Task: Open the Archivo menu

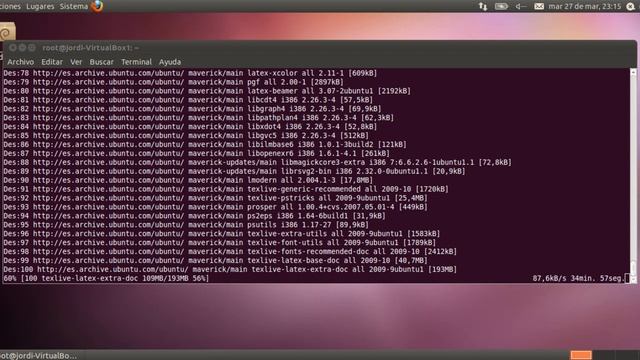Action: (20, 62)
